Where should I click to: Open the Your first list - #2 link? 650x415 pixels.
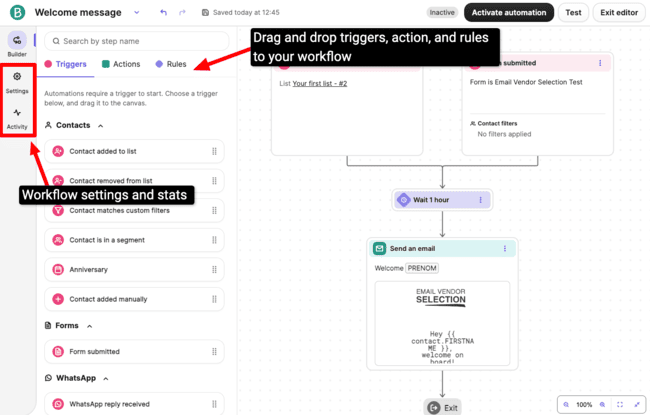tap(320, 83)
